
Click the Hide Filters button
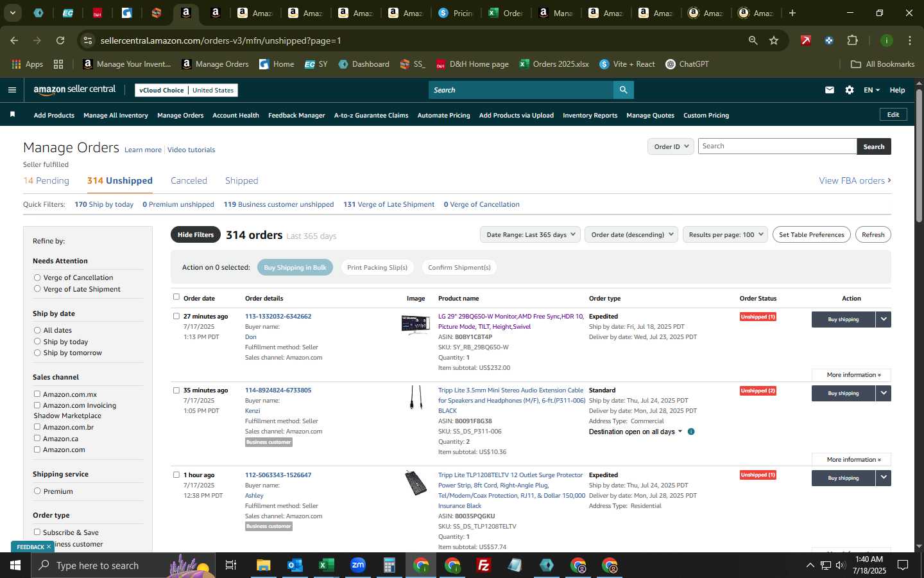click(x=196, y=234)
